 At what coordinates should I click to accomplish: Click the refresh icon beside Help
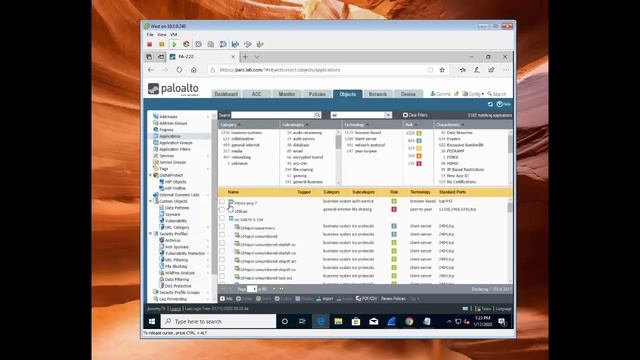click(x=490, y=104)
